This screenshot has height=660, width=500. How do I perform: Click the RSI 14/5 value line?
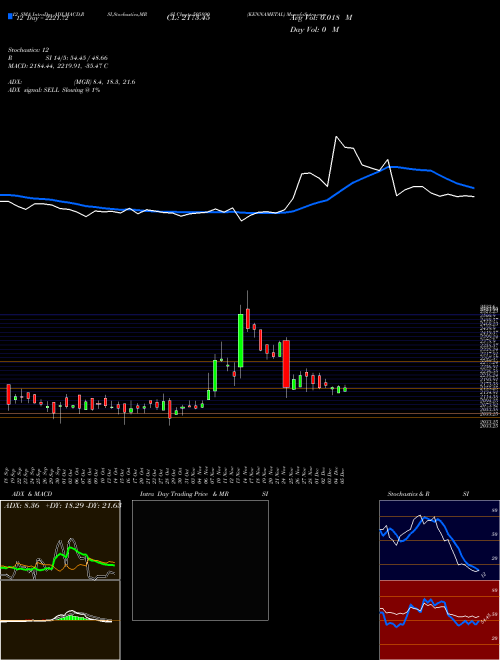pyautogui.click(x=59, y=58)
